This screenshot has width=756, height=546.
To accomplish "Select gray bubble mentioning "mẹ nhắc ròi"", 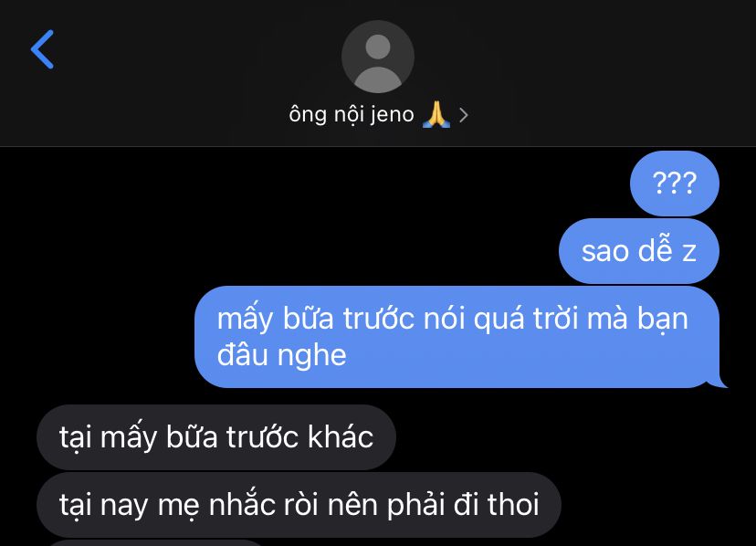I will (299, 505).
